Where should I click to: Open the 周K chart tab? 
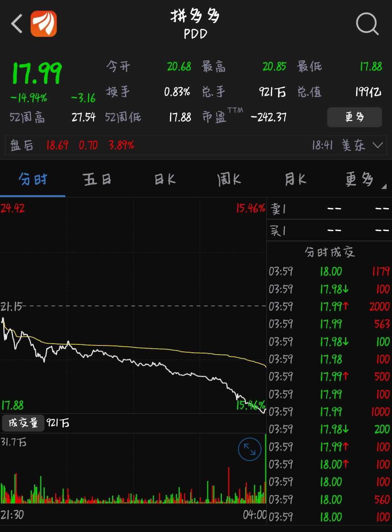pyautogui.click(x=229, y=179)
